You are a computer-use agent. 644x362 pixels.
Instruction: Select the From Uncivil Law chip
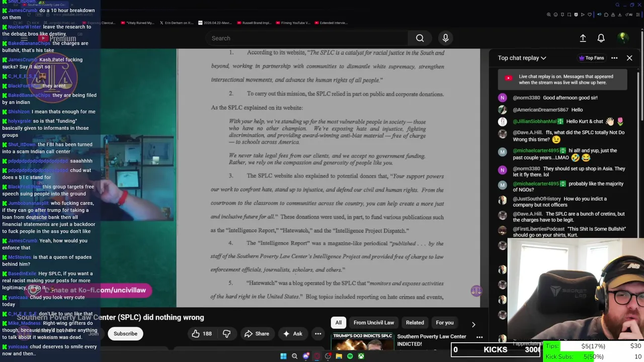[373, 323]
